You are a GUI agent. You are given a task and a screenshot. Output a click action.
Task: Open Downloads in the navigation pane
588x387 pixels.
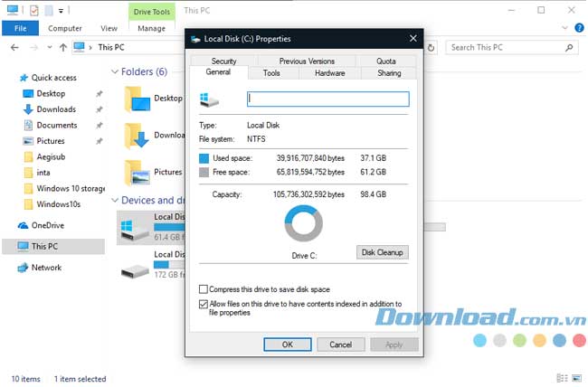pos(56,109)
